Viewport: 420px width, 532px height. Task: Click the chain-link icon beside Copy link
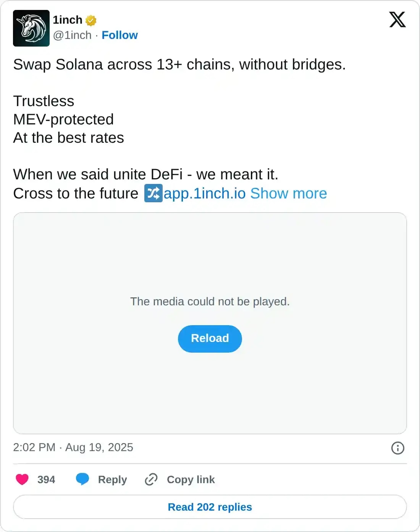151,479
